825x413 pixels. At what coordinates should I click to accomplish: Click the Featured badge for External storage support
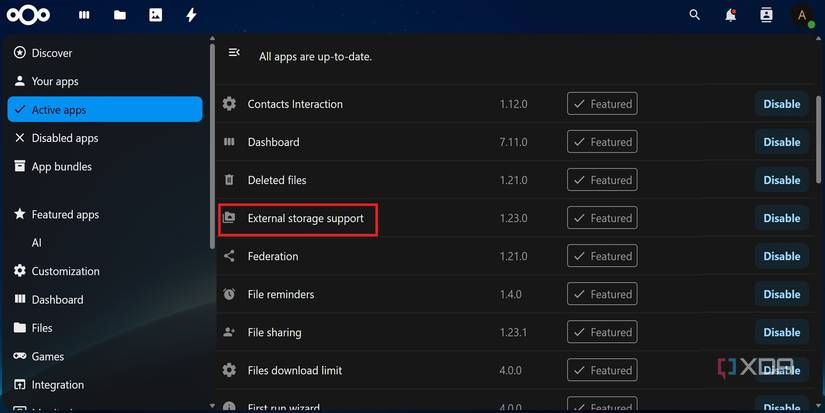[602, 218]
